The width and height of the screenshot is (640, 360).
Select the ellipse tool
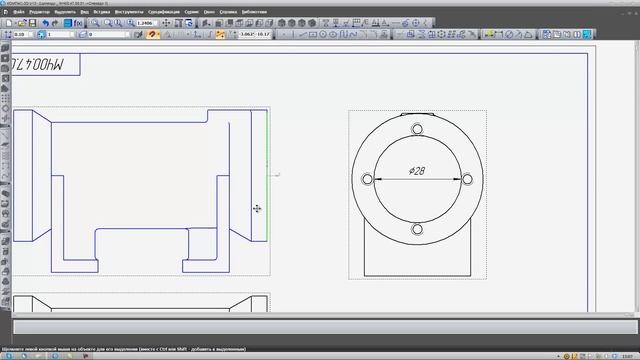[x=333, y=34]
